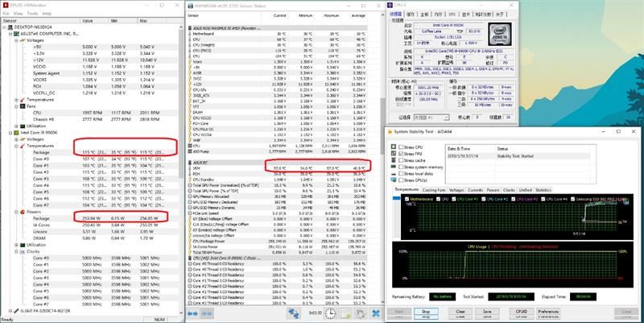Click the HWiNFO close X toolbar icon
Image resolution: width=644 pixels, height=323 pixels.
(x=376, y=313)
